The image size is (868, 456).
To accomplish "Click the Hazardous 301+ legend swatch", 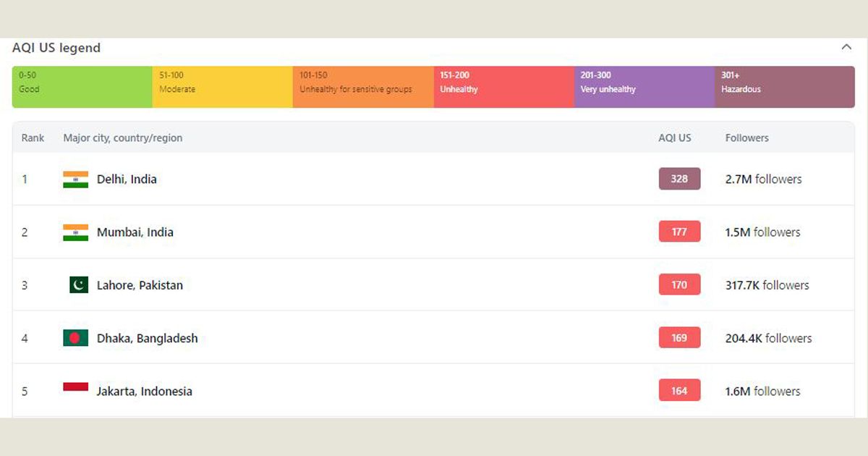I will tap(785, 87).
